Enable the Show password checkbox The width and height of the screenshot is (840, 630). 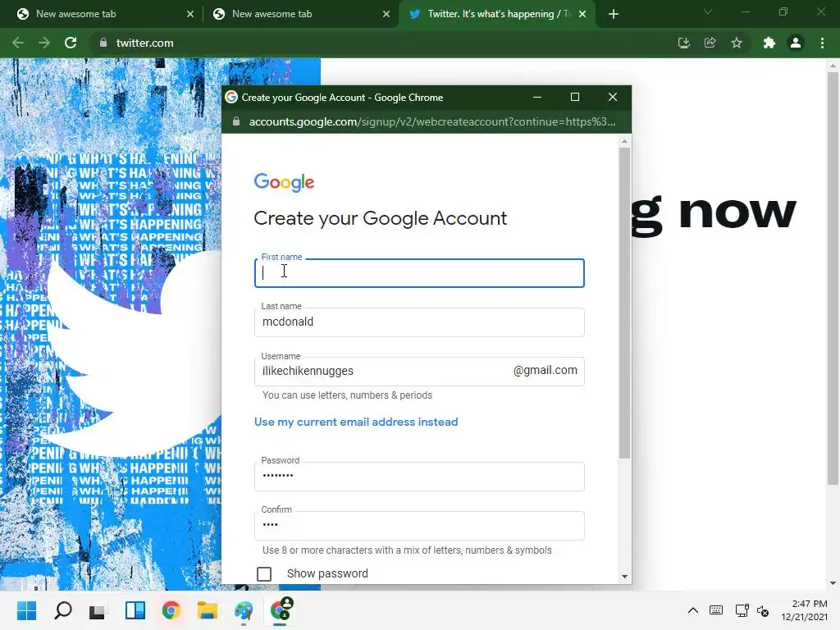[264, 573]
